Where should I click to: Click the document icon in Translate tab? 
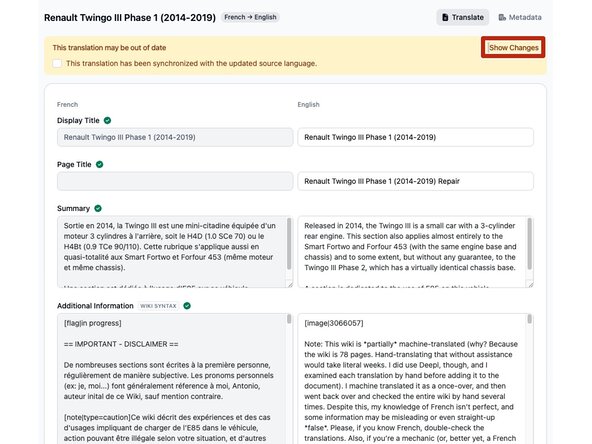point(445,17)
